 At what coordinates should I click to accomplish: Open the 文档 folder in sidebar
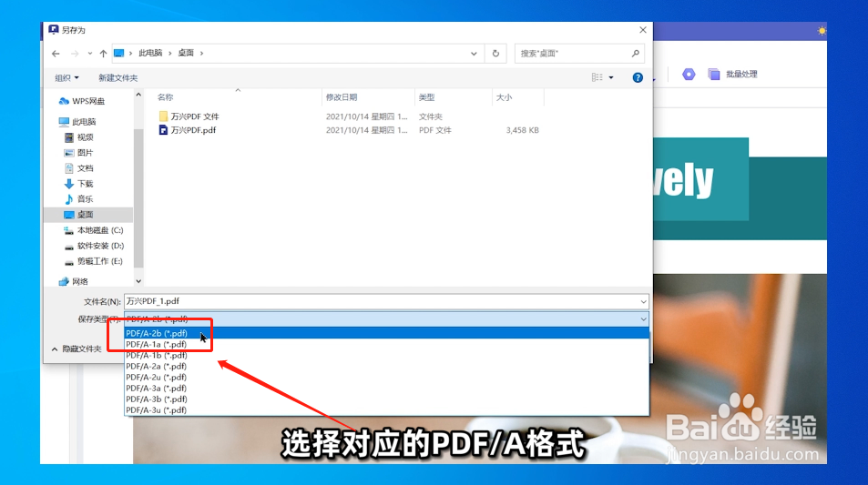(x=78, y=168)
